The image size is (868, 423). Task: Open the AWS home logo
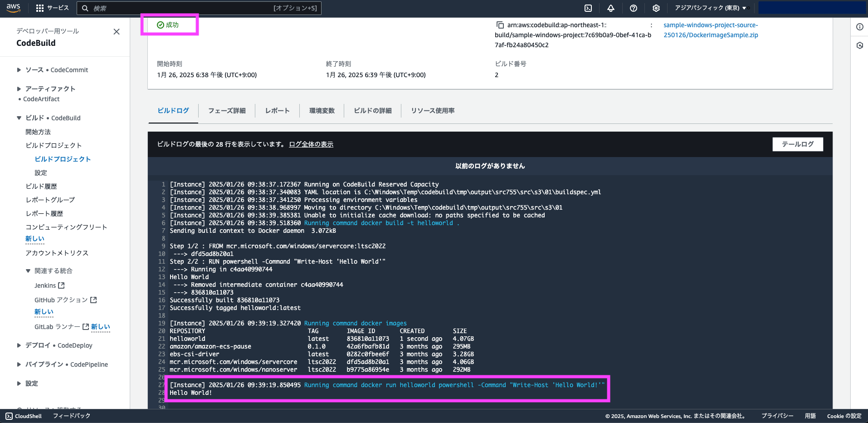(14, 8)
